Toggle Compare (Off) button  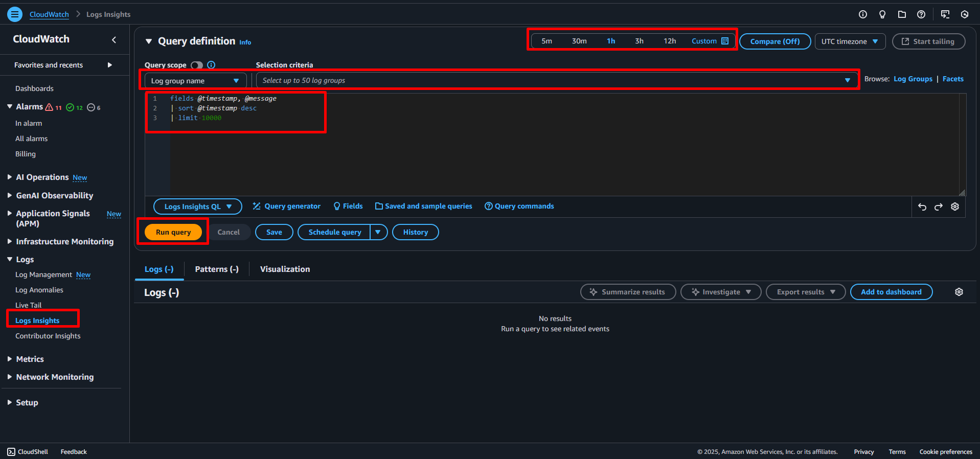pos(774,41)
